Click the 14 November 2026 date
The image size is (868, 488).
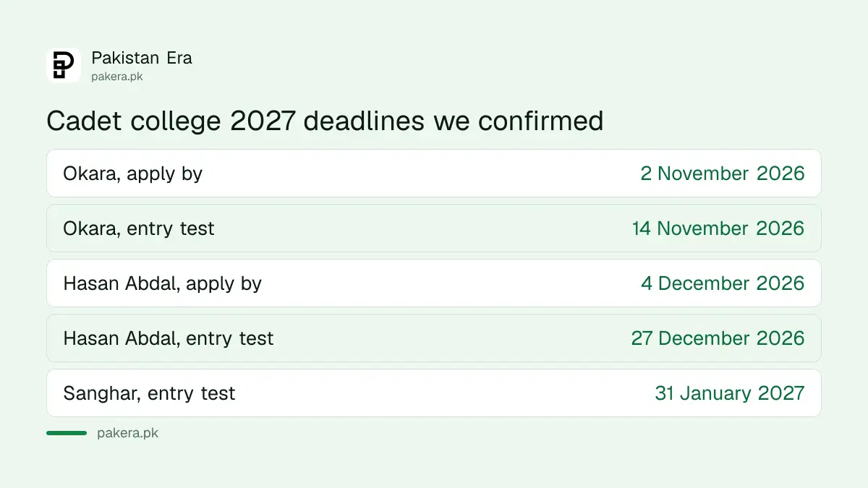(718, 228)
